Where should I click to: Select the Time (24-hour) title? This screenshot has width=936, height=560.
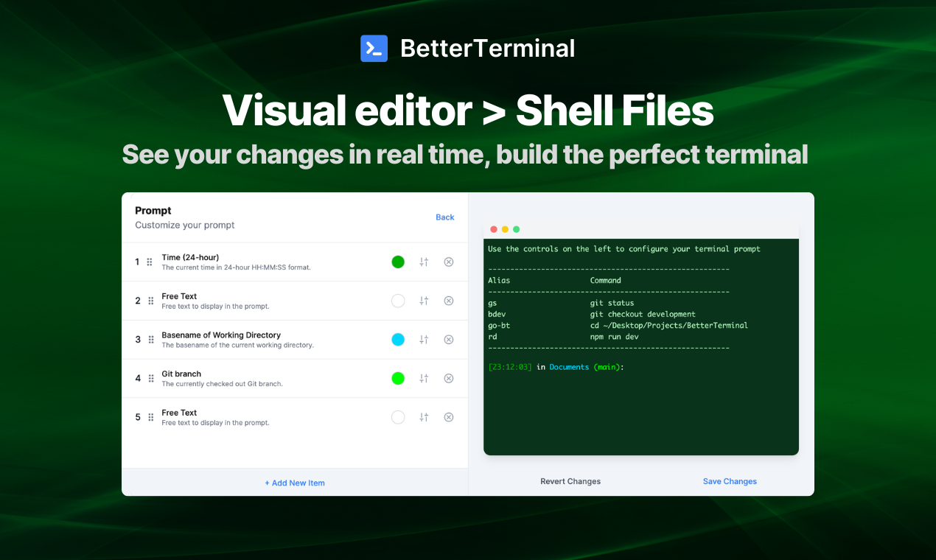coord(190,257)
